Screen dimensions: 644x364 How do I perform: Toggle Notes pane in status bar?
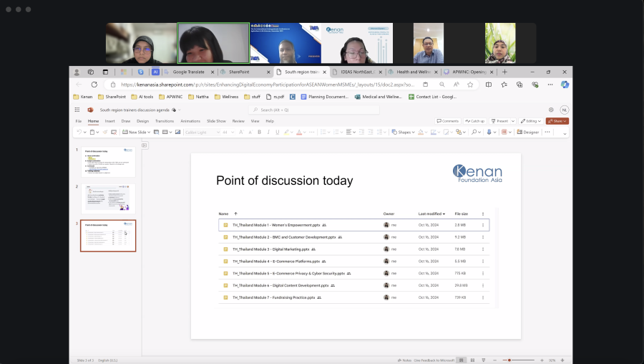click(x=404, y=360)
